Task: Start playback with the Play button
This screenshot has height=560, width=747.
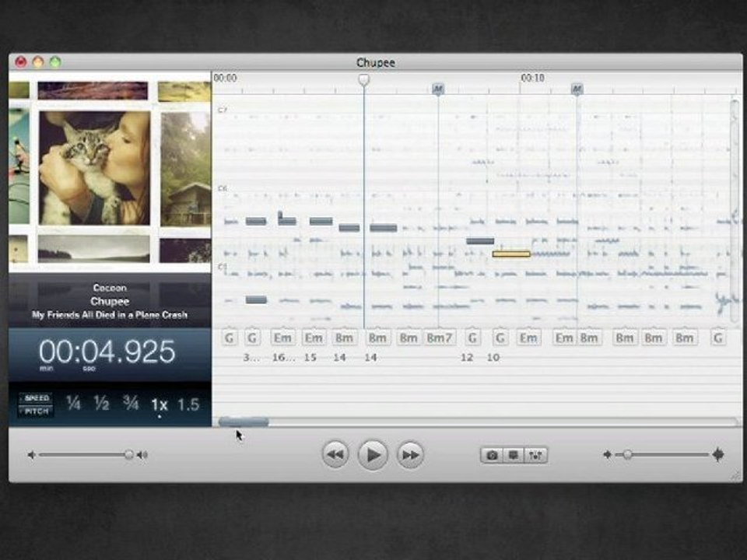Action: pyautogui.click(x=373, y=455)
